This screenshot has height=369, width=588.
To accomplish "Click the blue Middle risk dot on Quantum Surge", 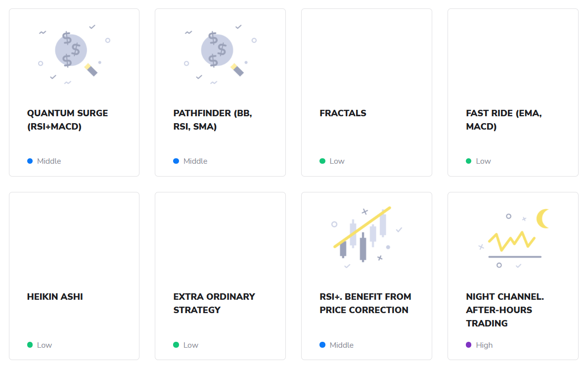I will pos(30,161).
